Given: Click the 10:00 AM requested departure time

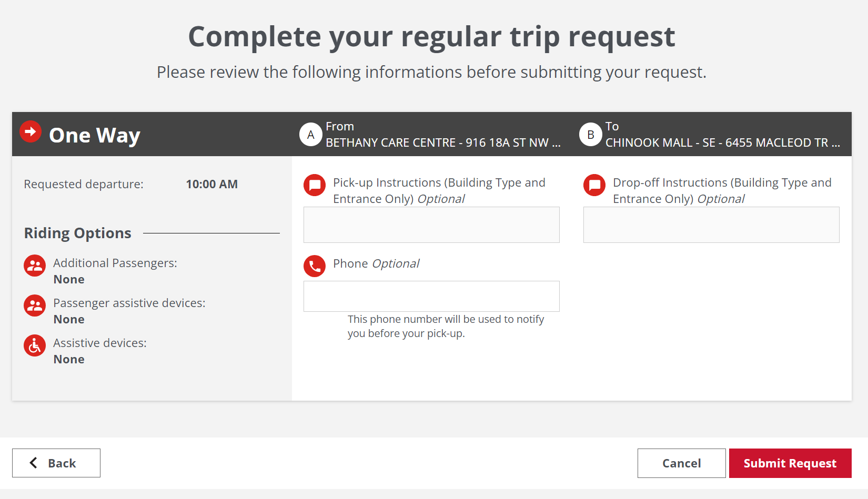Looking at the screenshot, I should [211, 184].
